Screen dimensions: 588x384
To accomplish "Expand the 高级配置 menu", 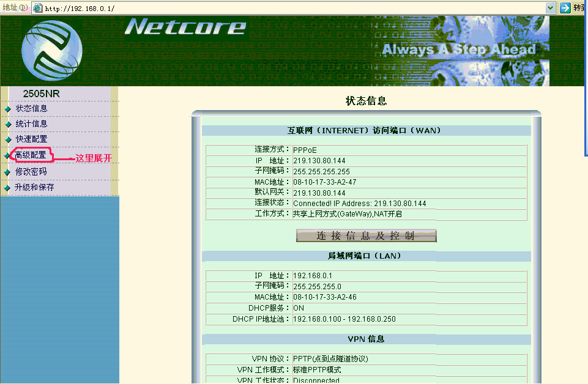I will click(x=31, y=155).
